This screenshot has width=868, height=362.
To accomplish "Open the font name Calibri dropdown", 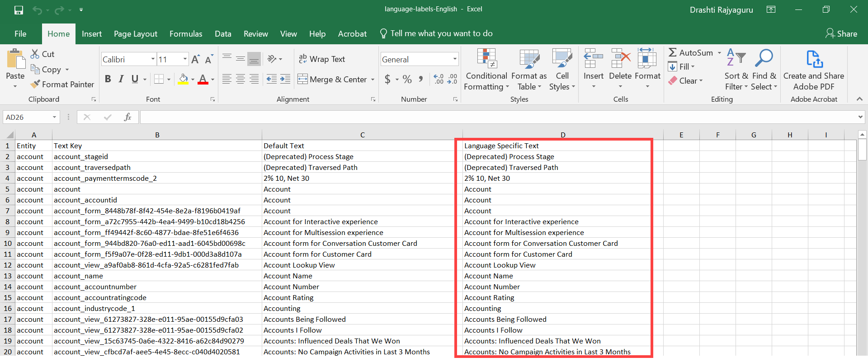I will point(153,59).
